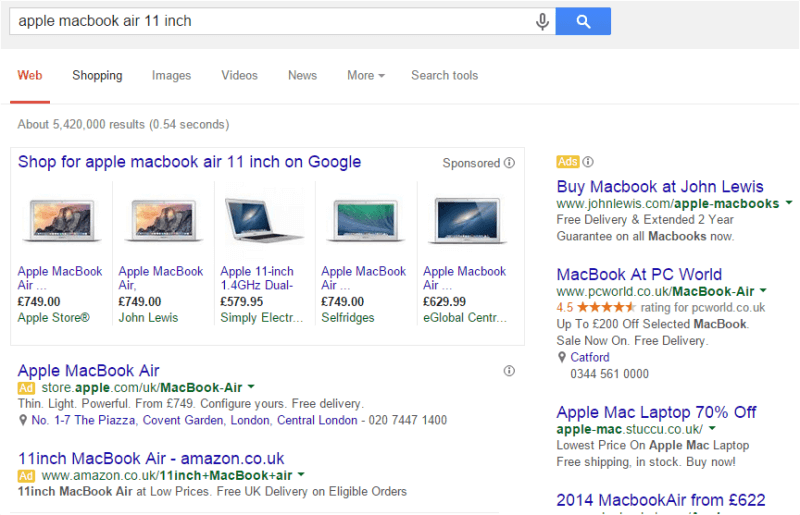
Task: Open dropdown arrow beside store.apple.com URL
Action: click(x=251, y=387)
